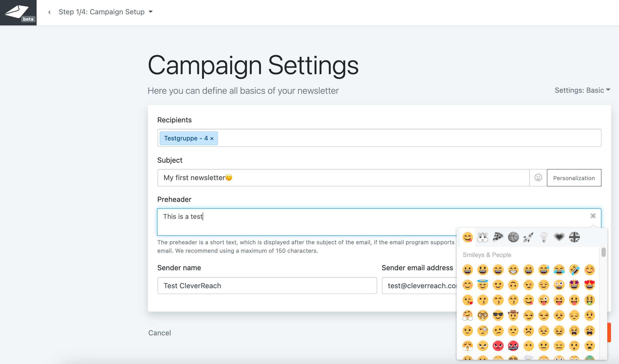Expand the Settings: Basic dropdown
This screenshot has height=364, width=619.
click(582, 90)
